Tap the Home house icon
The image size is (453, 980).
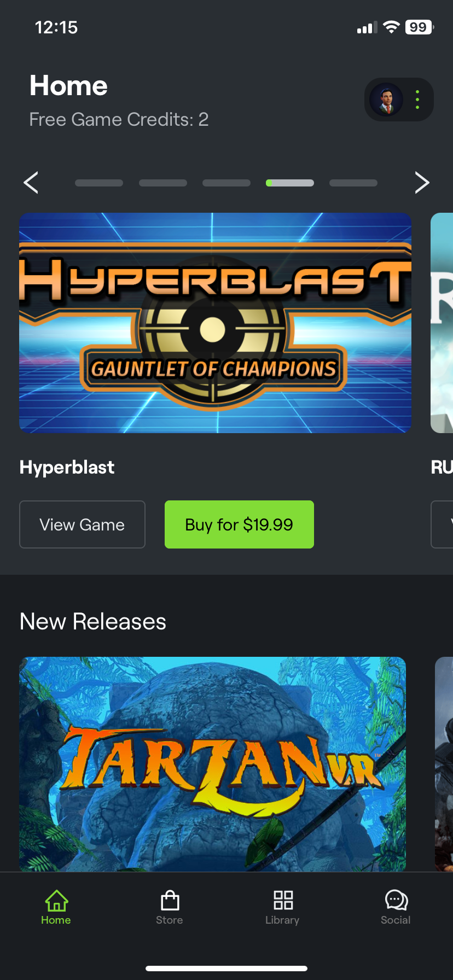click(x=56, y=900)
